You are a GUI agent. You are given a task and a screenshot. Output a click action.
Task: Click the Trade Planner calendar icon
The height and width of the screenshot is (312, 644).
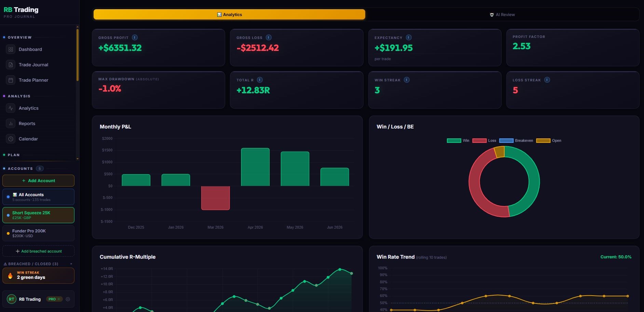11,80
